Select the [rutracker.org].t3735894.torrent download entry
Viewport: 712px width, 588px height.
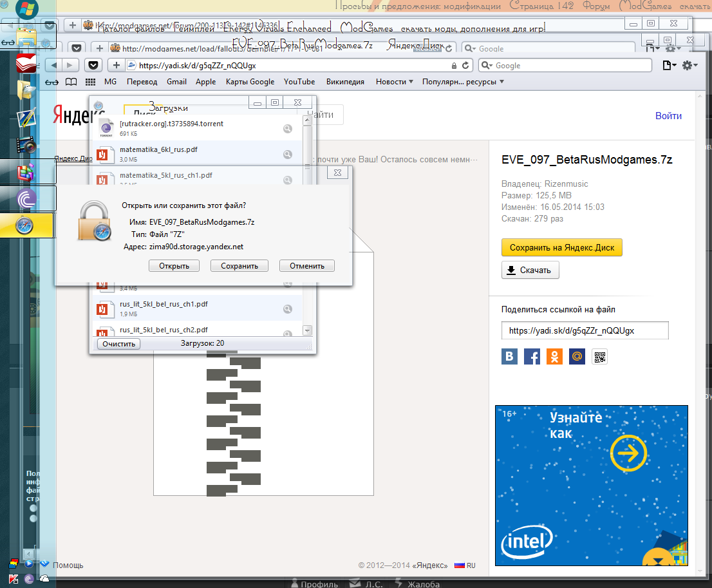pyautogui.click(x=198, y=128)
